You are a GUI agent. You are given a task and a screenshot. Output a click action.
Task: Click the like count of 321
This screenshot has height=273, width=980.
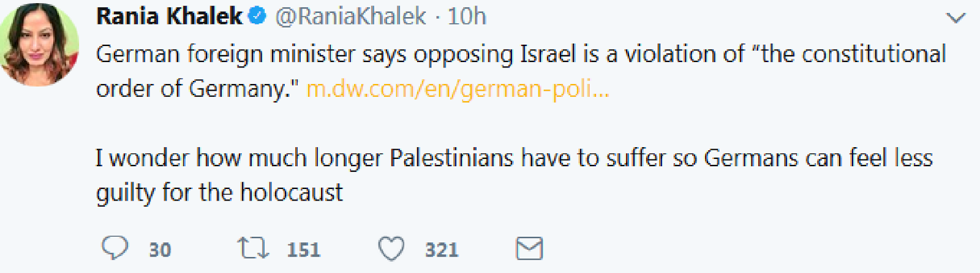(x=442, y=250)
